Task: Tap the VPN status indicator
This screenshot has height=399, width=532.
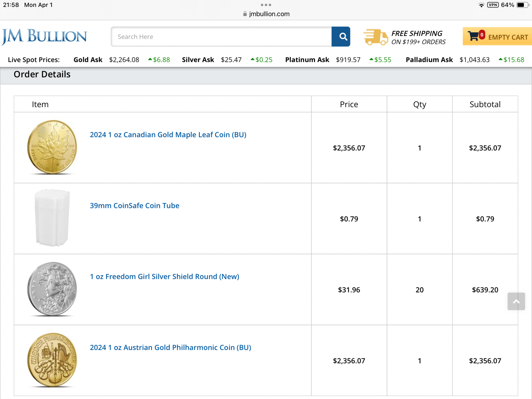Action: (x=493, y=5)
